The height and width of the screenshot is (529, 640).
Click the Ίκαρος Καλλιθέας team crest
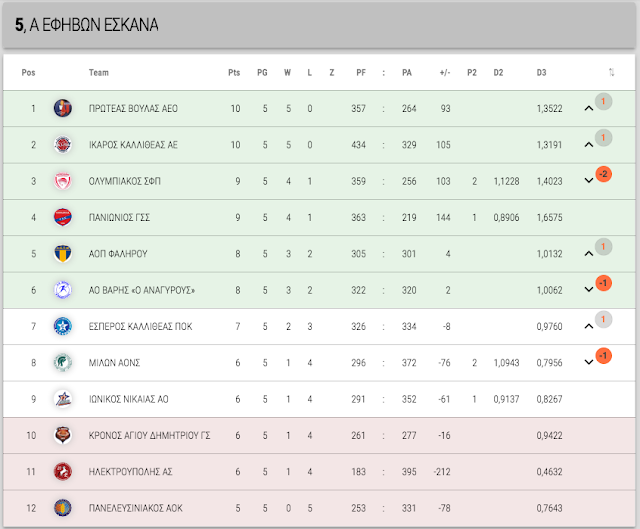[x=63, y=144]
